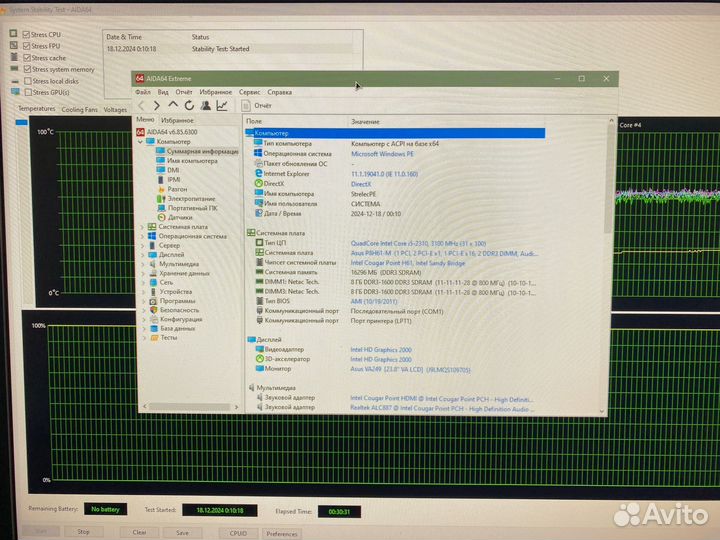Click the CPUID button

(238, 533)
